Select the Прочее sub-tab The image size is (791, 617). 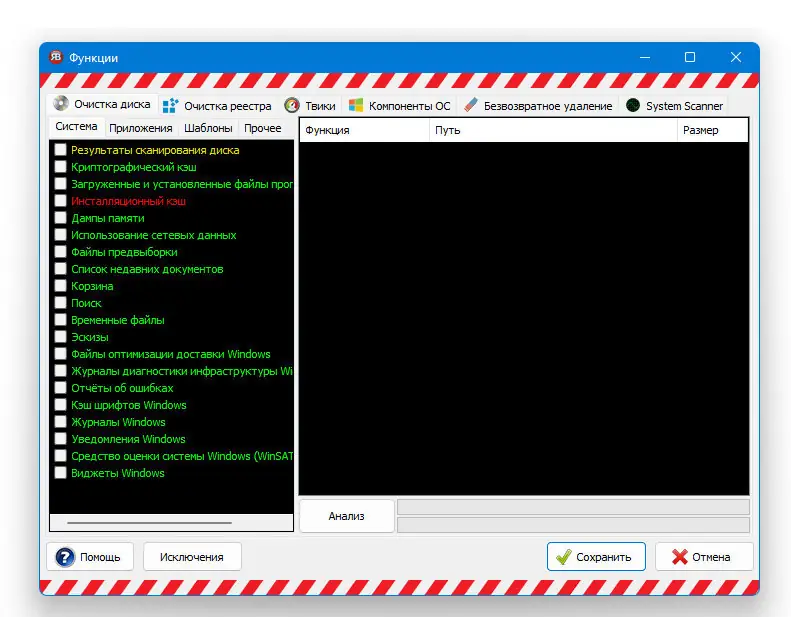(x=263, y=128)
